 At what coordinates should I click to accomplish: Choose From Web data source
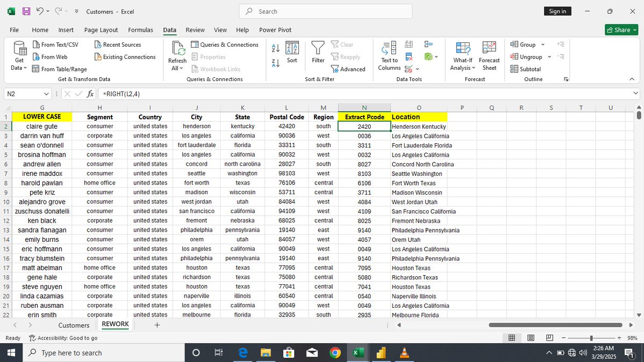click(x=50, y=57)
